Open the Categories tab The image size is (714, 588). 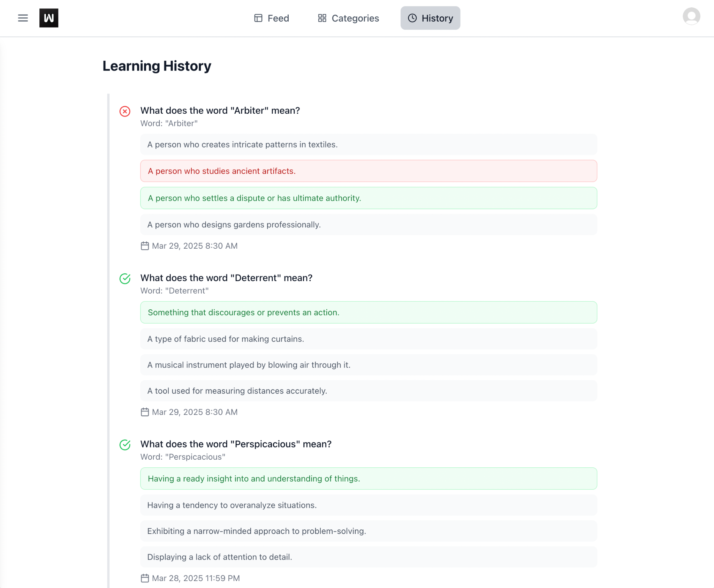(348, 18)
